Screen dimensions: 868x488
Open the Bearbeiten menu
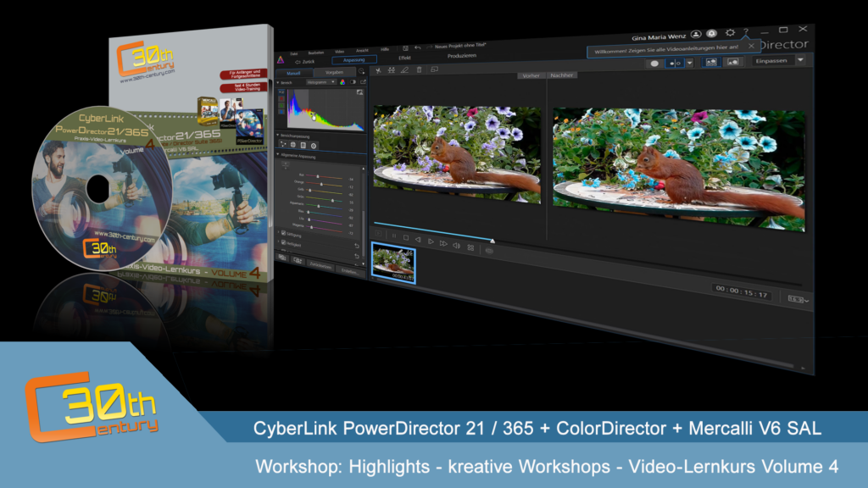315,53
